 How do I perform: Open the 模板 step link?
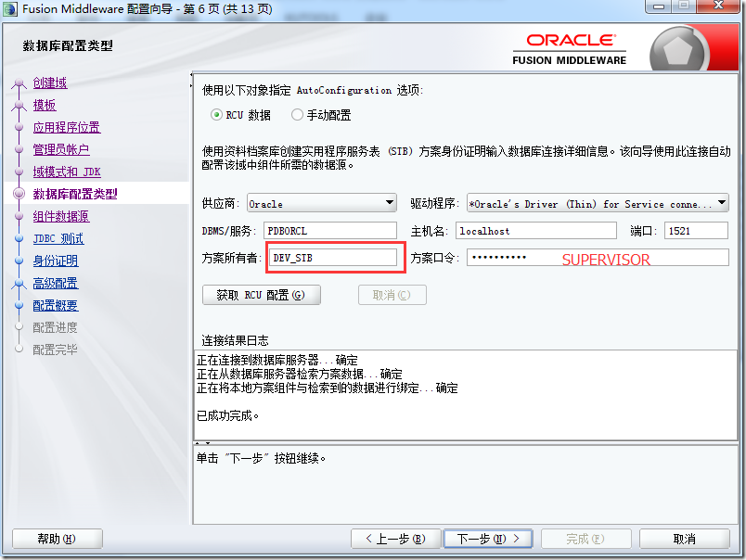pyautogui.click(x=45, y=105)
